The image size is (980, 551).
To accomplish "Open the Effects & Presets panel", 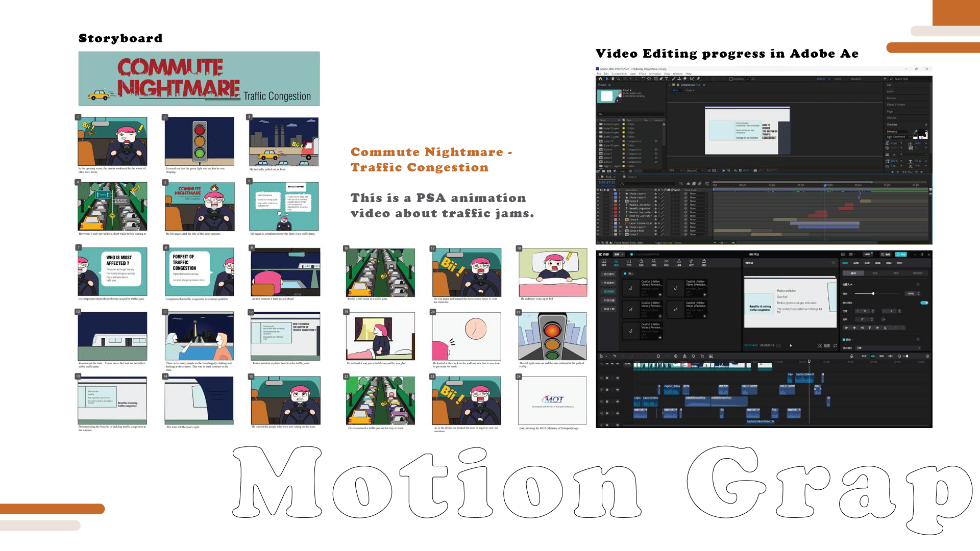I will point(896,105).
